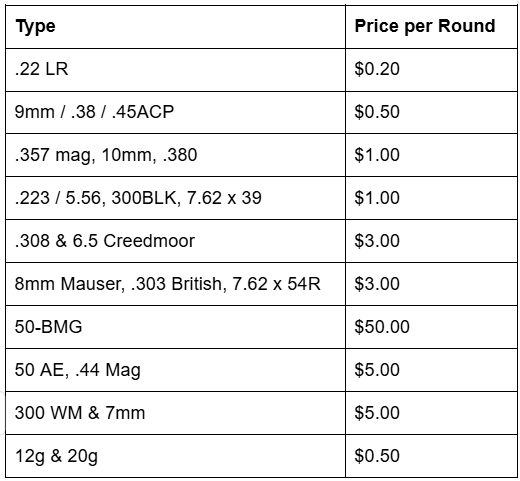Click the 300 WM & 7mm cell
520x481 pixels.
[175, 413]
